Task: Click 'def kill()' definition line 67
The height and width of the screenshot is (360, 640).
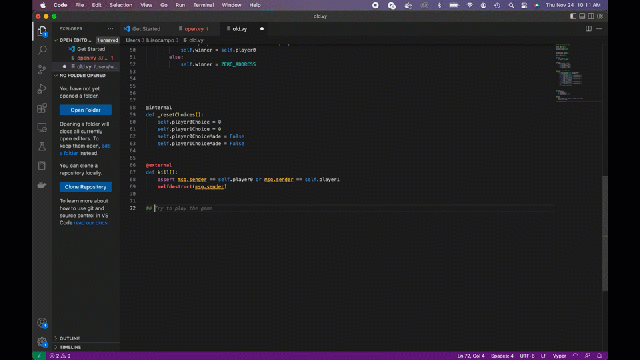Action: click(161, 172)
